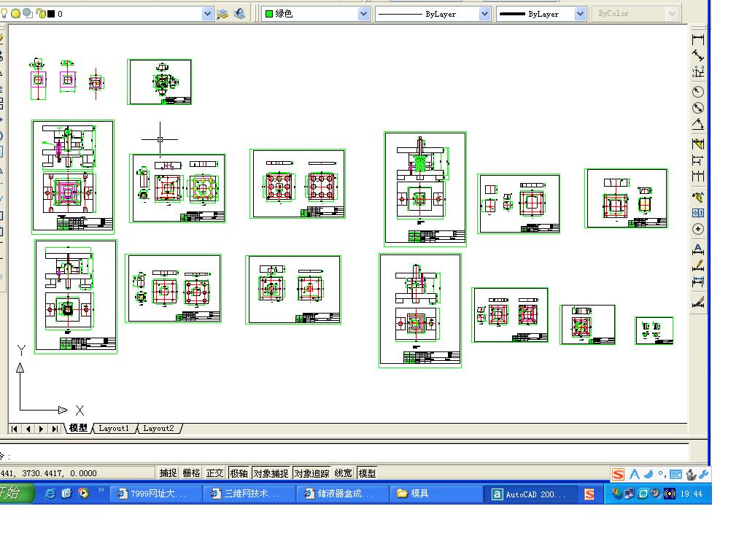This screenshot has width=747, height=560.
Task: Select the Radius Dimension tool
Action: 698,92
